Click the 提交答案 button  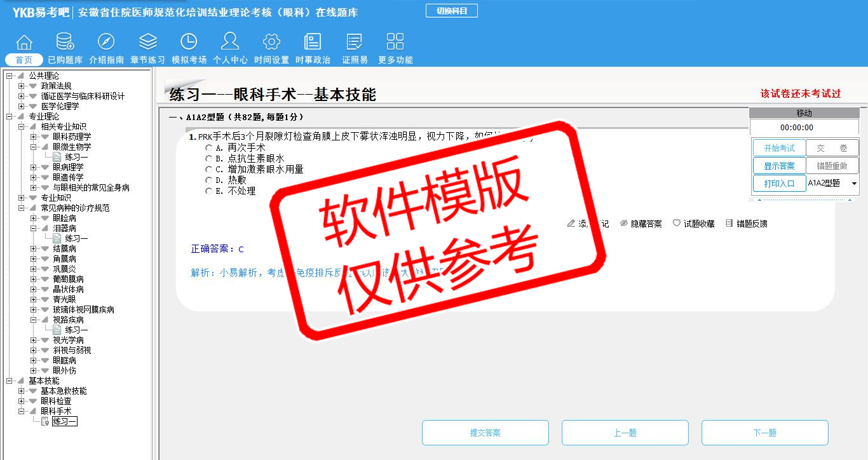[x=485, y=433]
